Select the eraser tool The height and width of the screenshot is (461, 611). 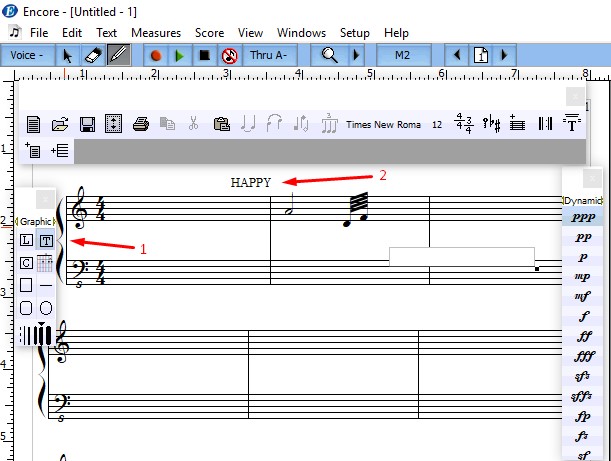(93, 55)
